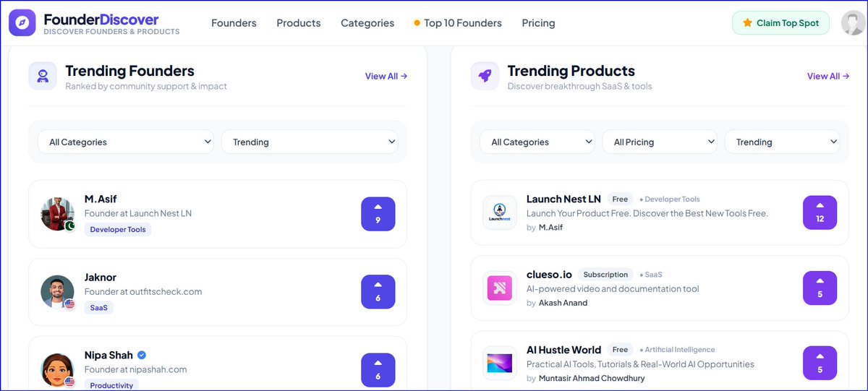This screenshot has width=868, height=391.
Task: Open Jaknor's profile photo
Action: (58, 292)
